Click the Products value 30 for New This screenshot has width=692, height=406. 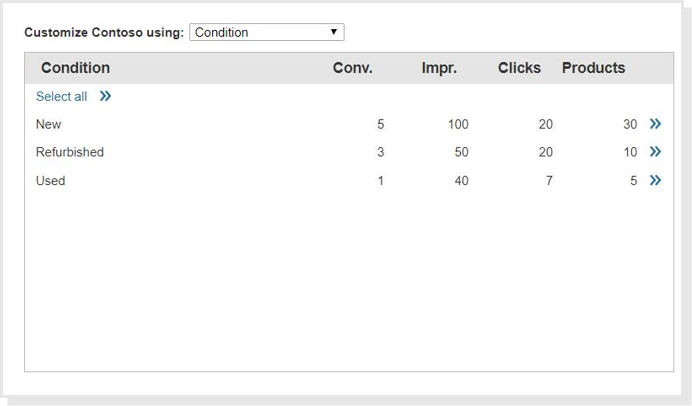pyautogui.click(x=630, y=125)
